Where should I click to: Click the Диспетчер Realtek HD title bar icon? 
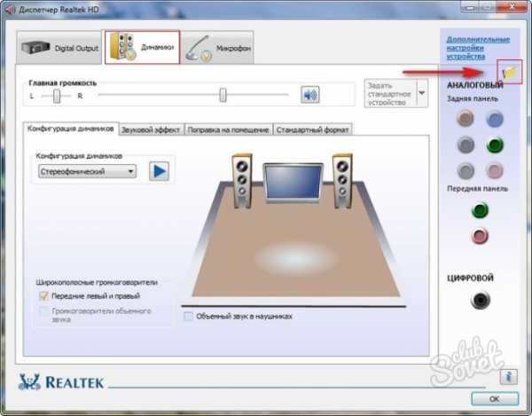click(10, 10)
